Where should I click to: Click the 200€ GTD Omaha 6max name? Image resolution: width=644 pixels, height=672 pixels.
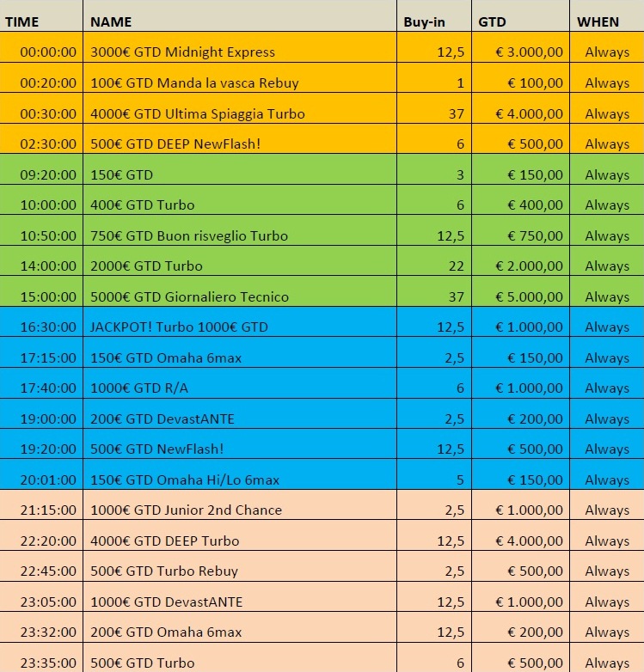tap(167, 632)
